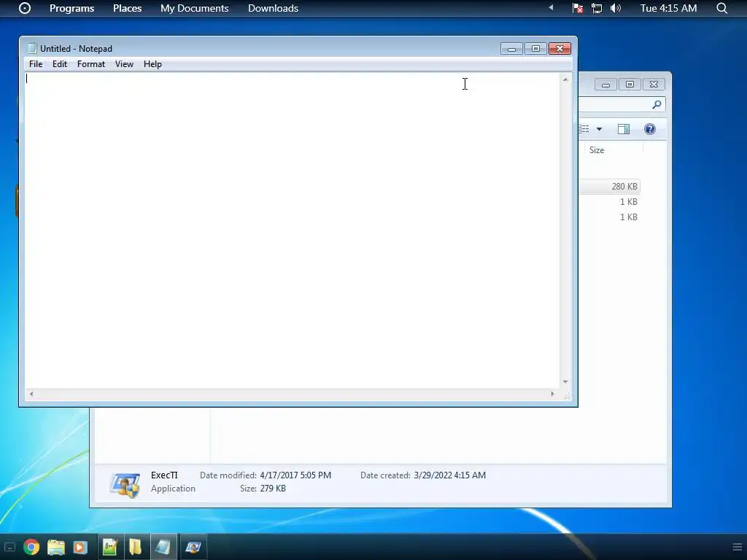Click the Explorer change view icon
747x560 pixels.
(584, 129)
